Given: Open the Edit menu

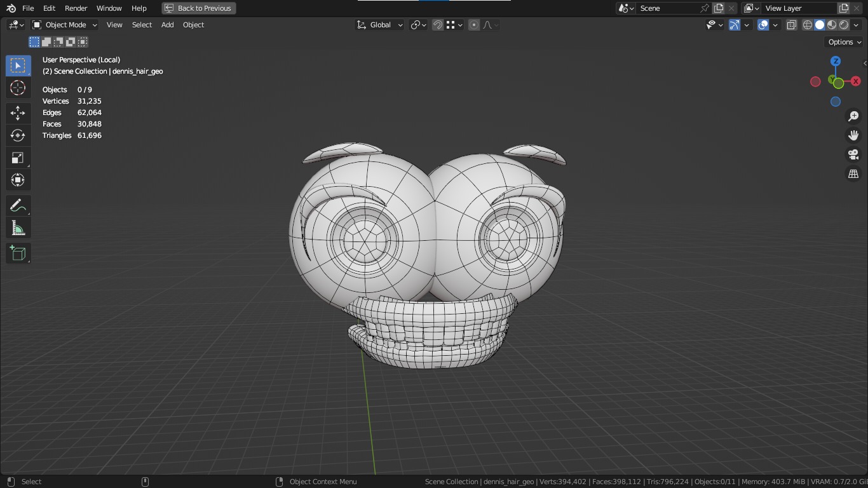Looking at the screenshot, I should pos(49,8).
